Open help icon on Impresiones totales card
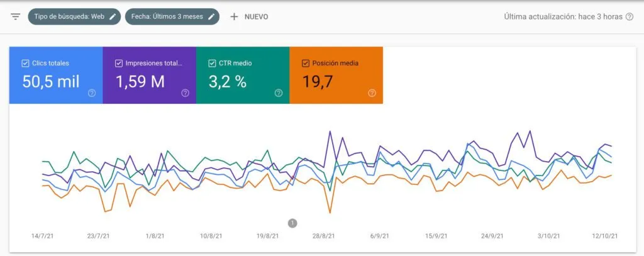The width and height of the screenshot is (644, 256). tap(186, 93)
